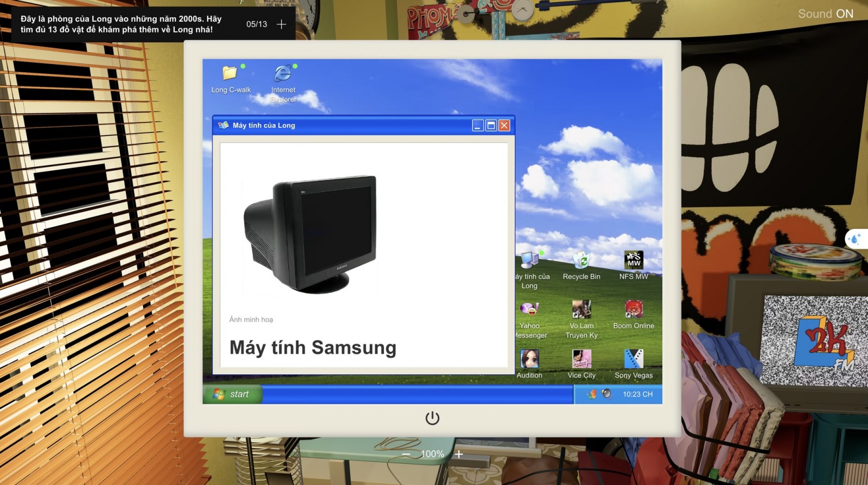Launch the Vo Lam Truyen Ky icon

(581, 310)
